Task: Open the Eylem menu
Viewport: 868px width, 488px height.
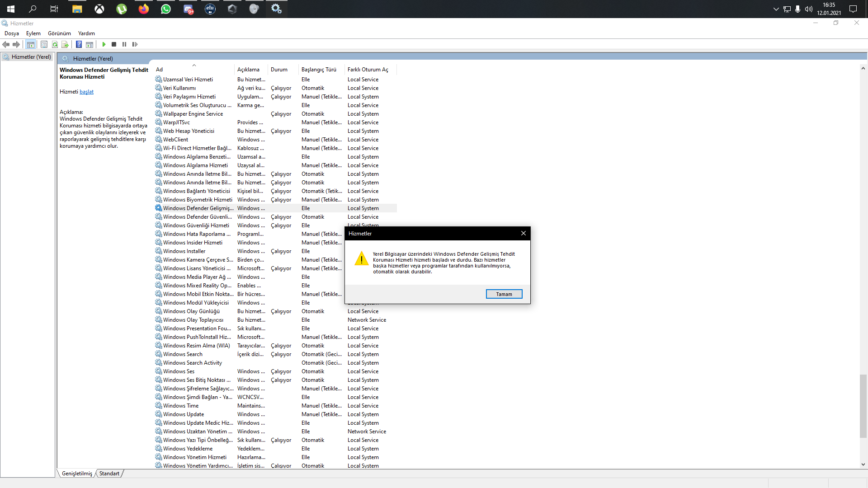Action: 33,33
